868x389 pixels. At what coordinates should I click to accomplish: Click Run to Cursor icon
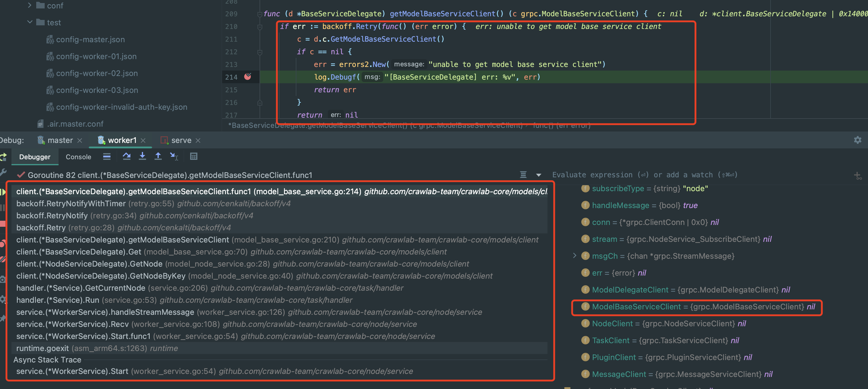coord(174,156)
